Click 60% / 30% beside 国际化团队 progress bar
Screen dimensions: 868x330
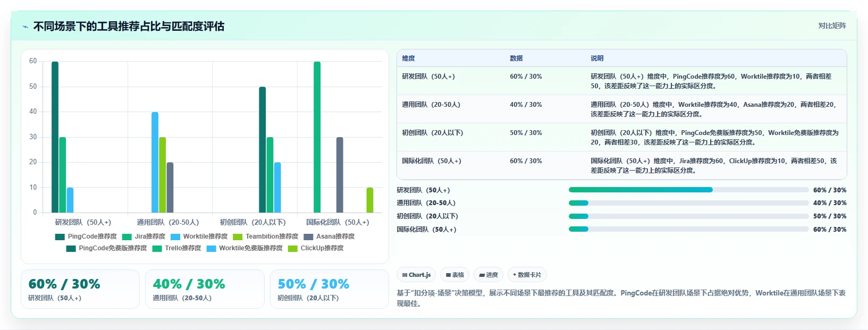830,230
